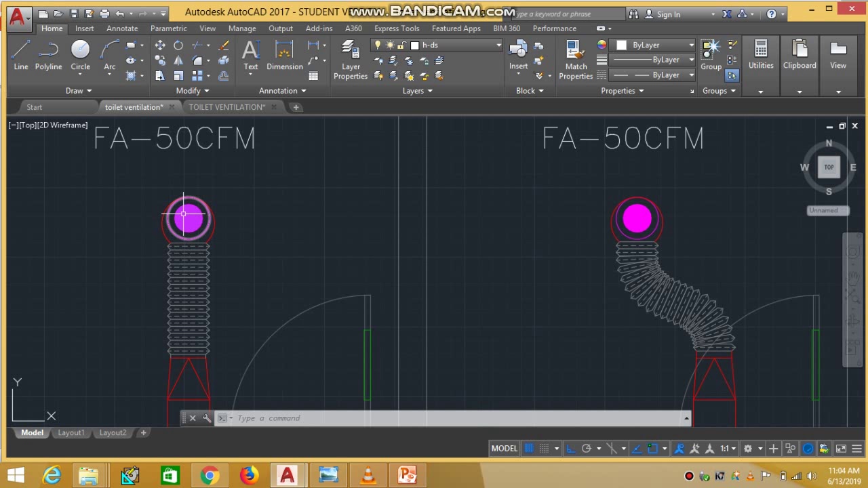Open the Start file tab
This screenshot has width=868, height=488.
click(34, 107)
